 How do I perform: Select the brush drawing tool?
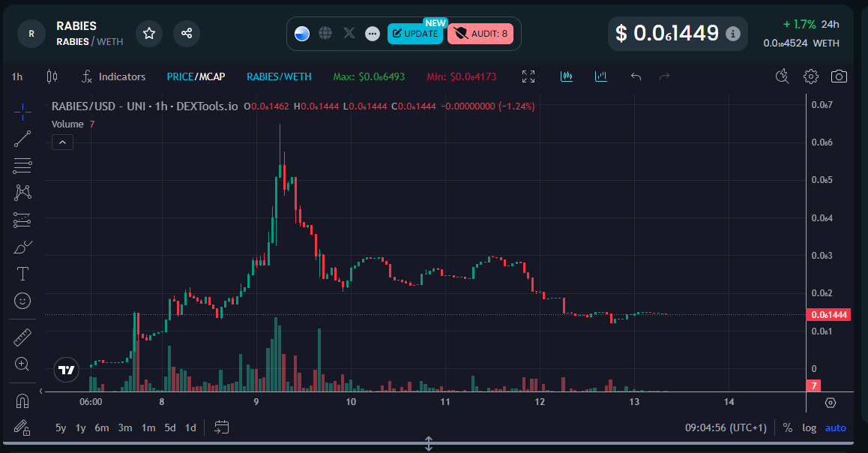point(22,247)
